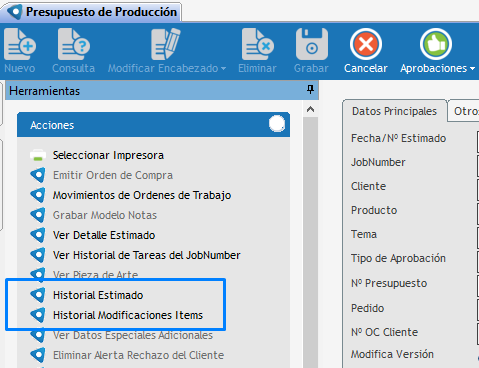Open Historial Modificaciones Items action
This screenshot has width=479, height=368.
128,315
